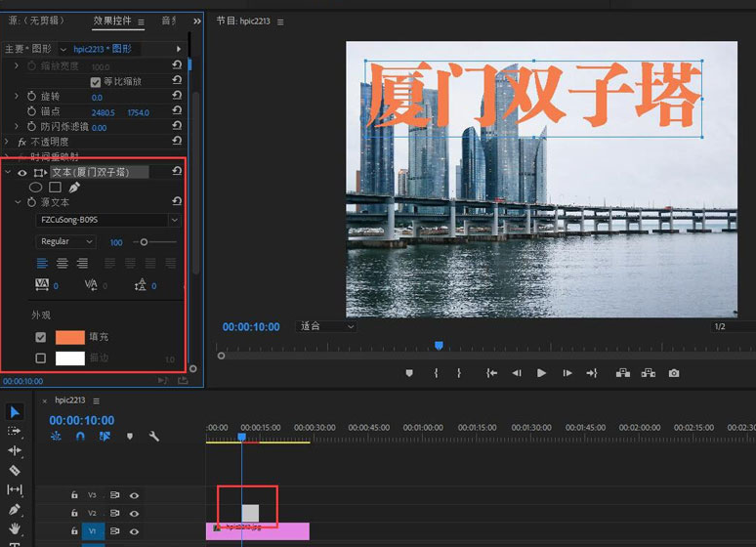Open the Regular font style dropdown
This screenshot has height=547, width=756.
(x=66, y=241)
